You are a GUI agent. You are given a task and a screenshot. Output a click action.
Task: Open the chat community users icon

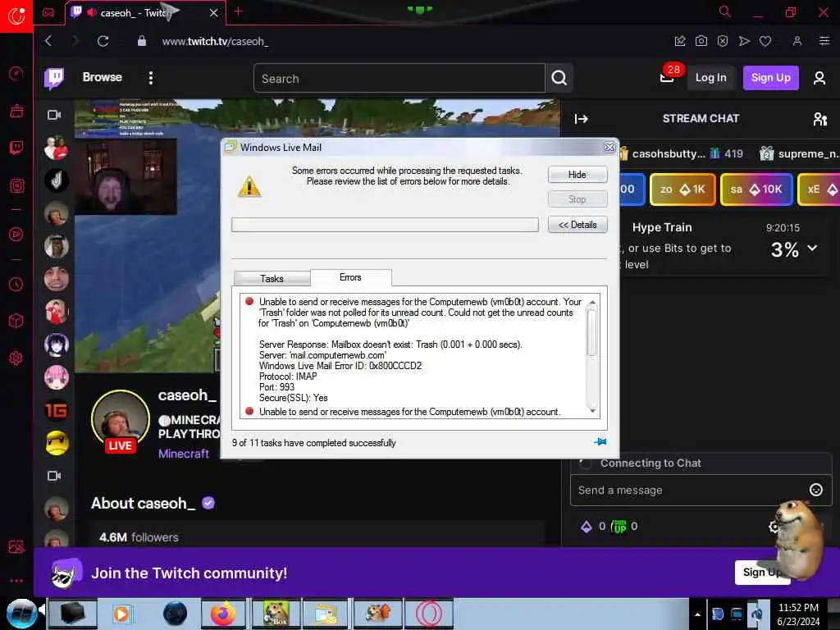819,119
